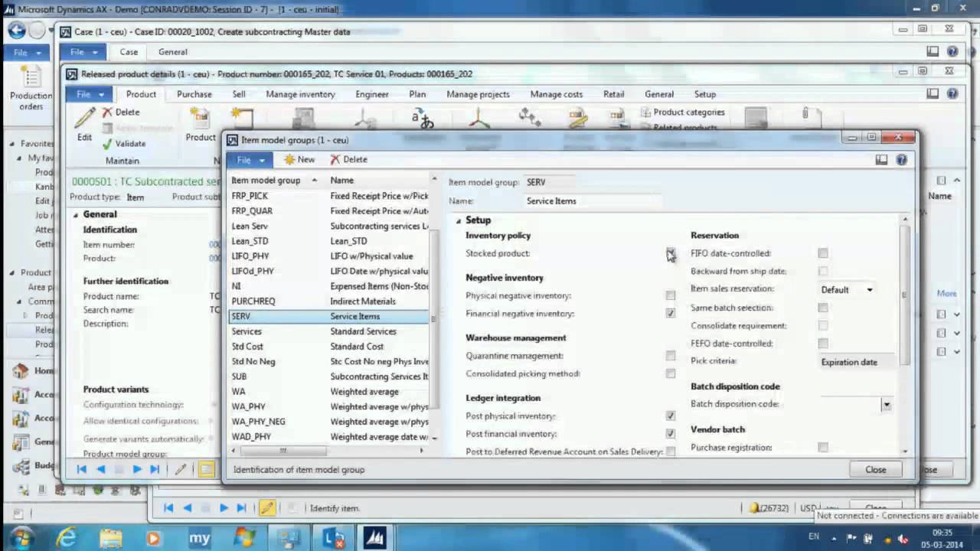980x551 pixels.
Task: Click the New icon in Item model groups toolbar
Action: tap(289, 159)
